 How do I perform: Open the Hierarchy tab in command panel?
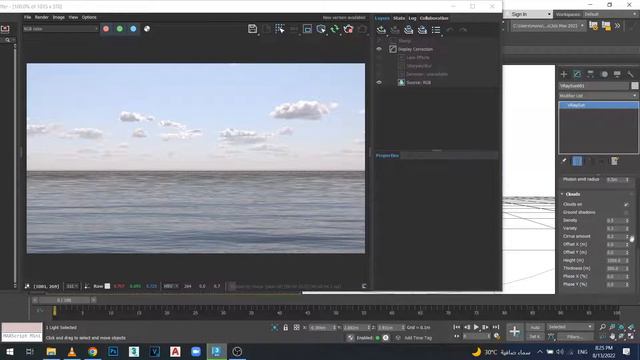(591, 74)
